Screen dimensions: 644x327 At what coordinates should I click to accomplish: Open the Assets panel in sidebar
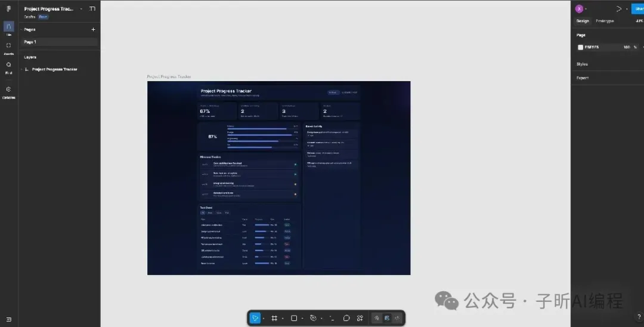[x=8, y=46]
